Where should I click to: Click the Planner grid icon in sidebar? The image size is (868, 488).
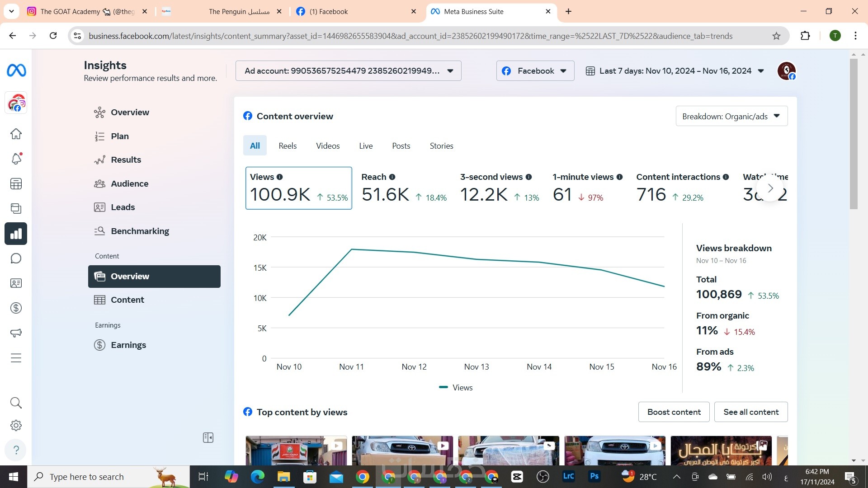[x=16, y=184]
